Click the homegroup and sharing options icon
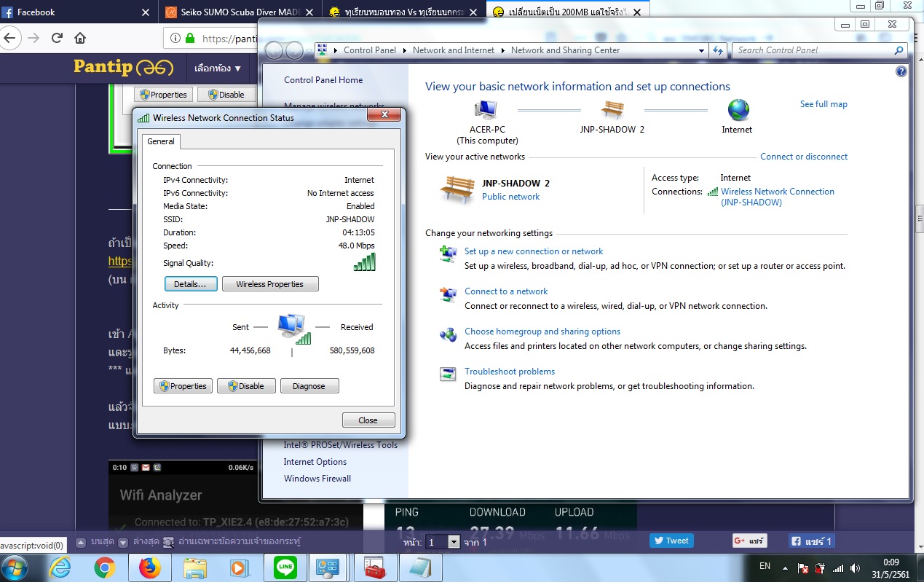This screenshot has height=585, width=924. point(448,335)
